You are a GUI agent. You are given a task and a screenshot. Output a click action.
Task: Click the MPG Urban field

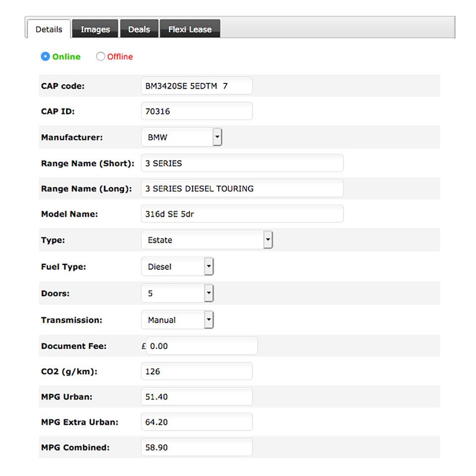[x=196, y=397]
